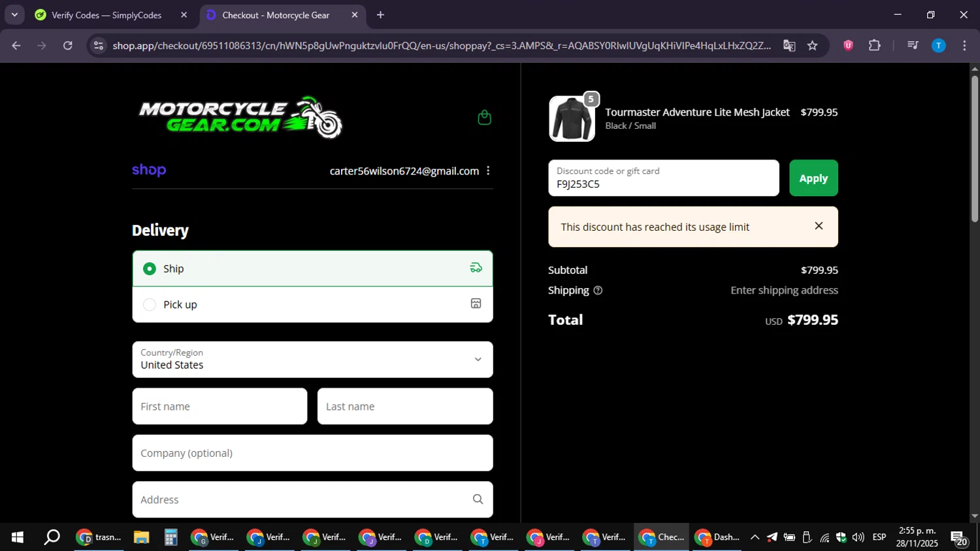Focus the Company (optional) field

(x=312, y=453)
